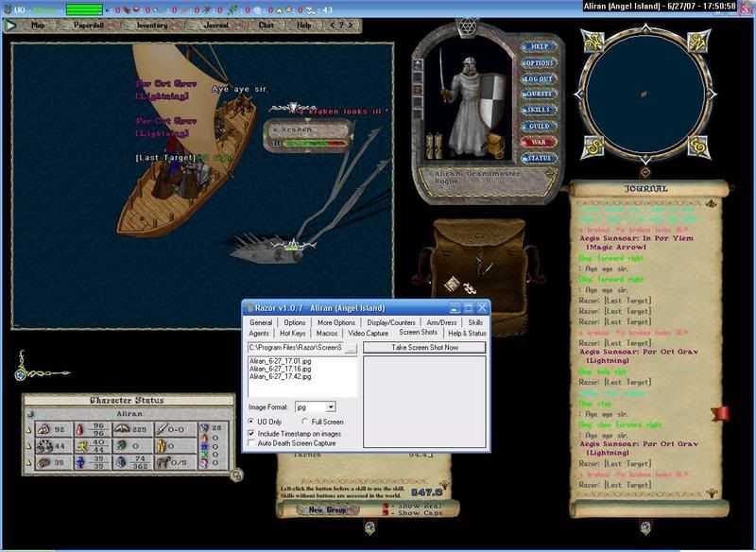Switch to the Hot Keys tab
Screen dimensions: 756x552
(291, 333)
